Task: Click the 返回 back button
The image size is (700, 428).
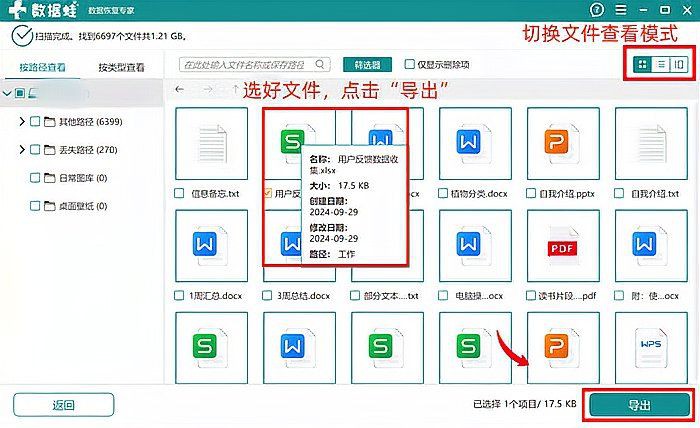Action: coord(63,405)
